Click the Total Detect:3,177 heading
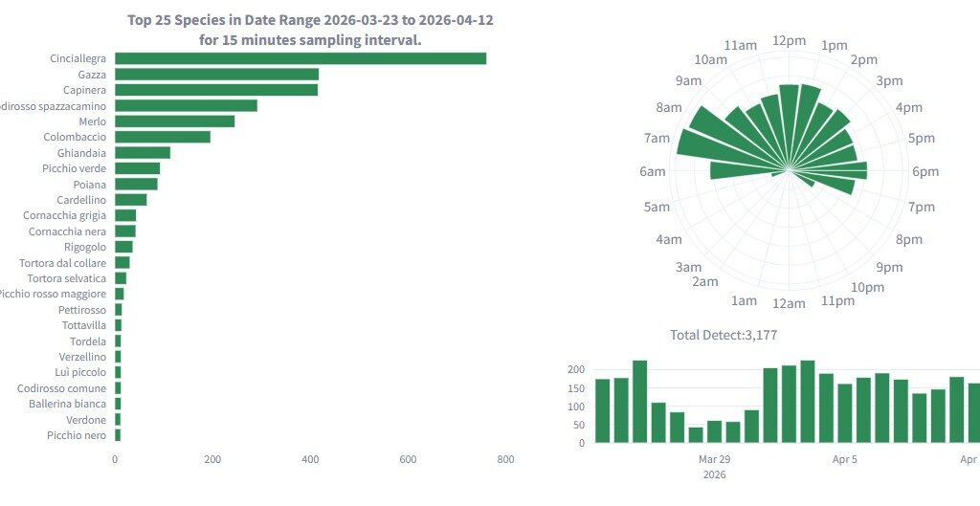980x506 pixels. (723, 335)
